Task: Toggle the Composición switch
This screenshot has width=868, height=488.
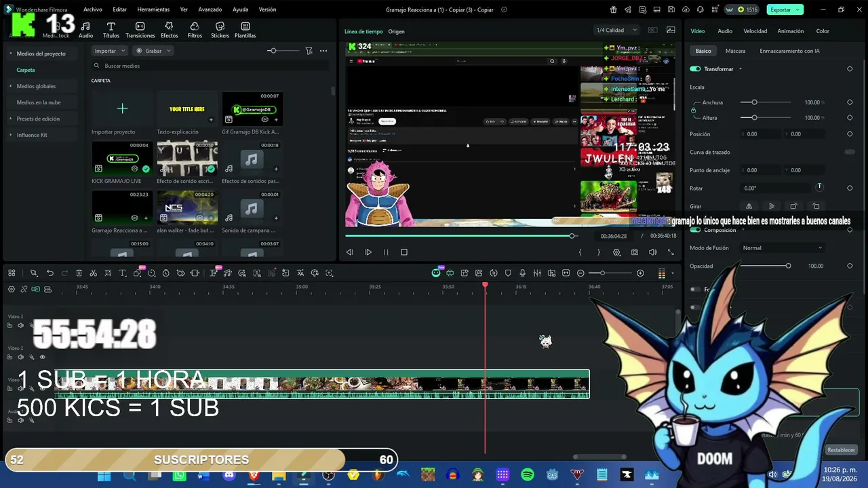Action: pyautogui.click(x=695, y=230)
